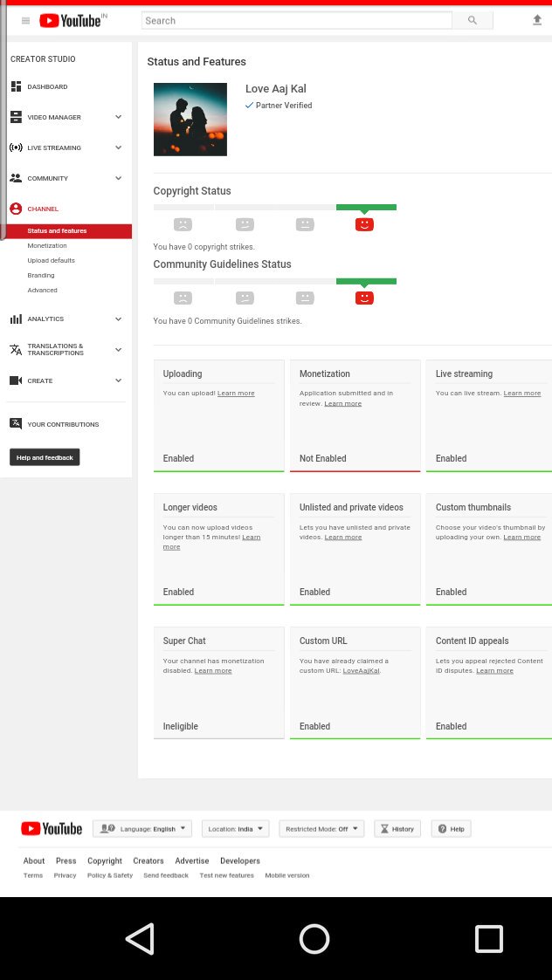552x980 pixels.
Task: Click the Policy & Safety footer link
Action: [x=110, y=875]
